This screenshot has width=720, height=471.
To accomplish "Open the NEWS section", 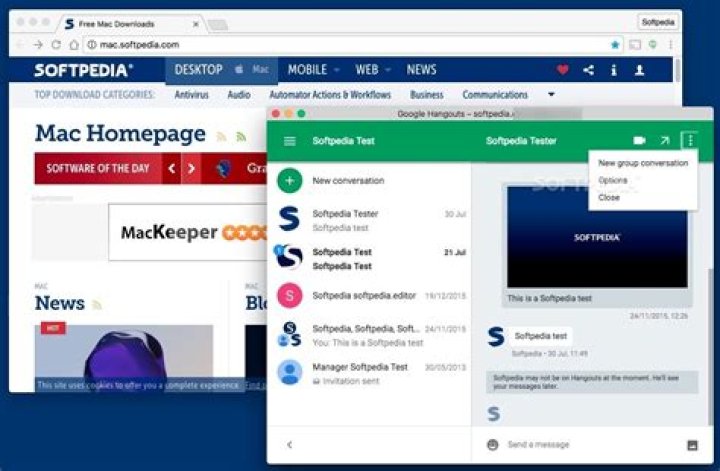I will 421,70.
